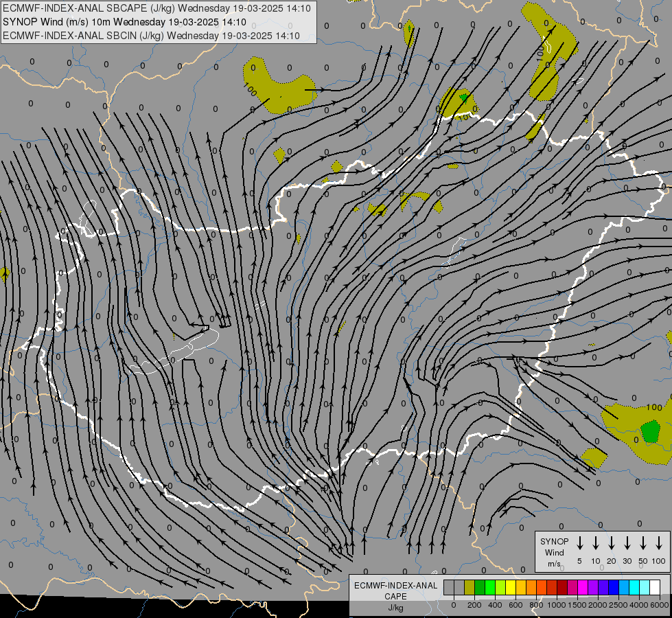Image resolution: width=672 pixels, height=618 pixels.
Task: Pick the dark green swatch above 200 label
Action: coord(480,587)
